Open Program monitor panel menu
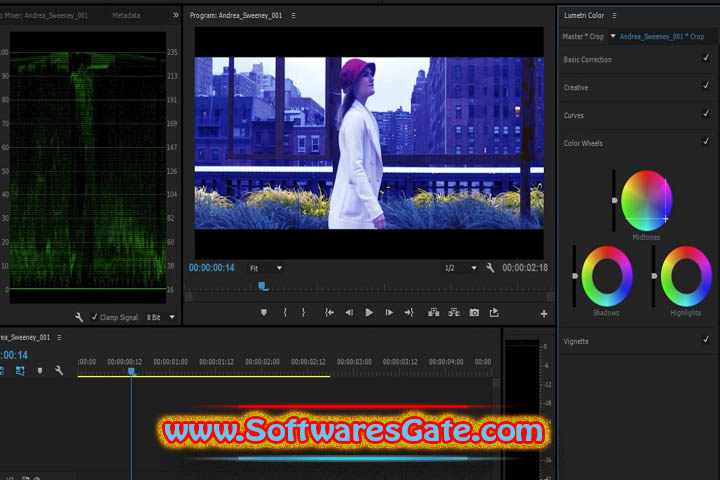 pos(293,16)
